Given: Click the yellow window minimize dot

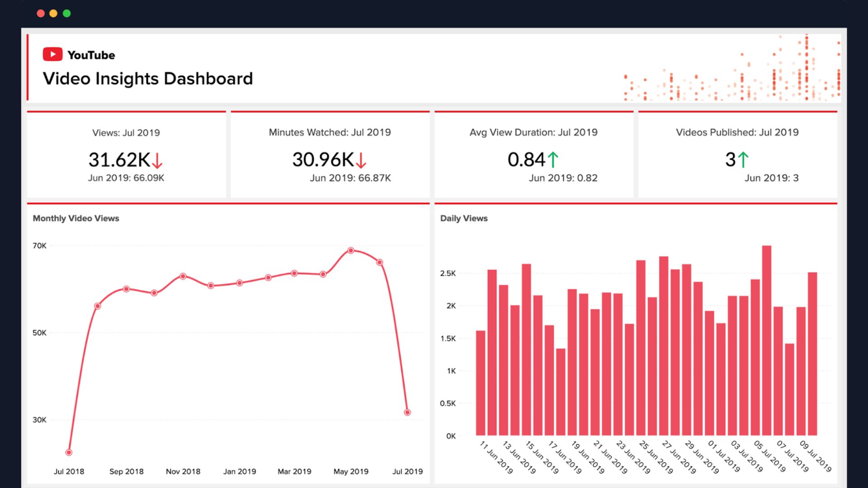Looking at the screenshot, I should (x=53, y=14).
